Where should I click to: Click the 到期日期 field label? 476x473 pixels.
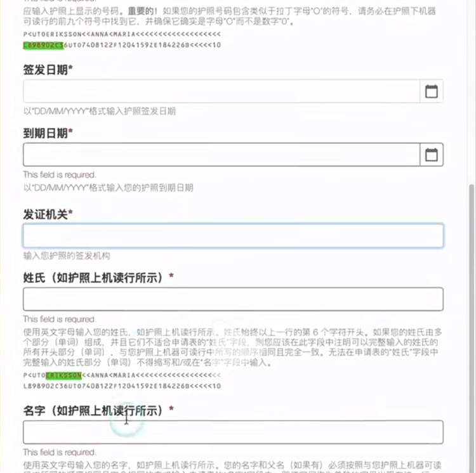coord(48,133)
